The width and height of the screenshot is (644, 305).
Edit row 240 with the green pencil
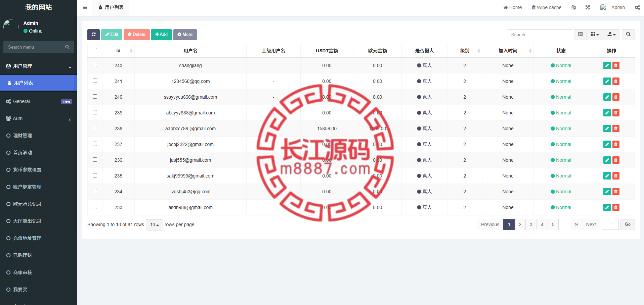click(x=607, y=97)
